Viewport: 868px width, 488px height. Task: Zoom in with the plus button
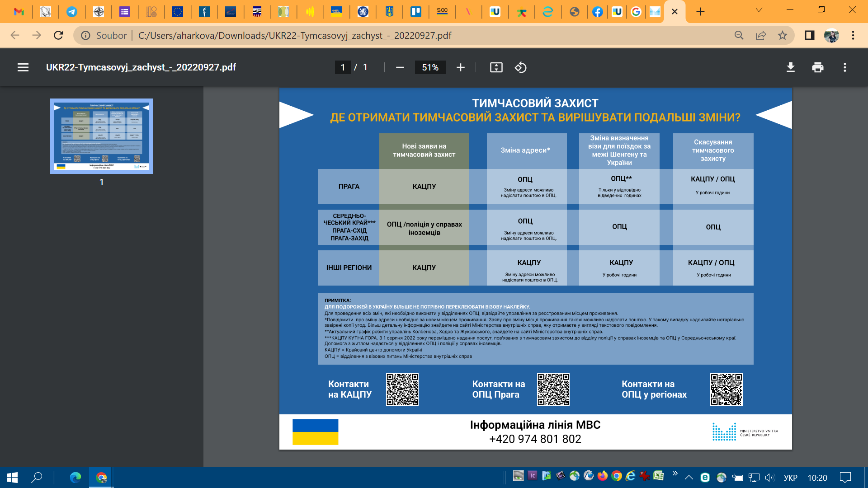460,67
